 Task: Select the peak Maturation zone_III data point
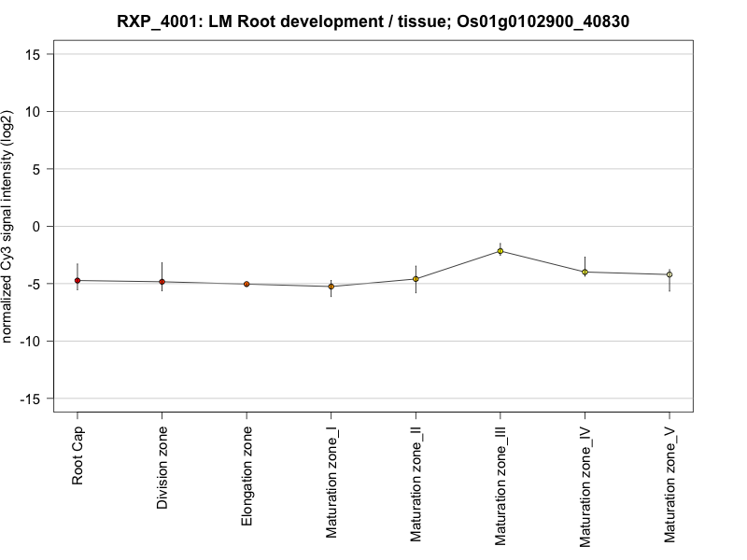point(500,251)
